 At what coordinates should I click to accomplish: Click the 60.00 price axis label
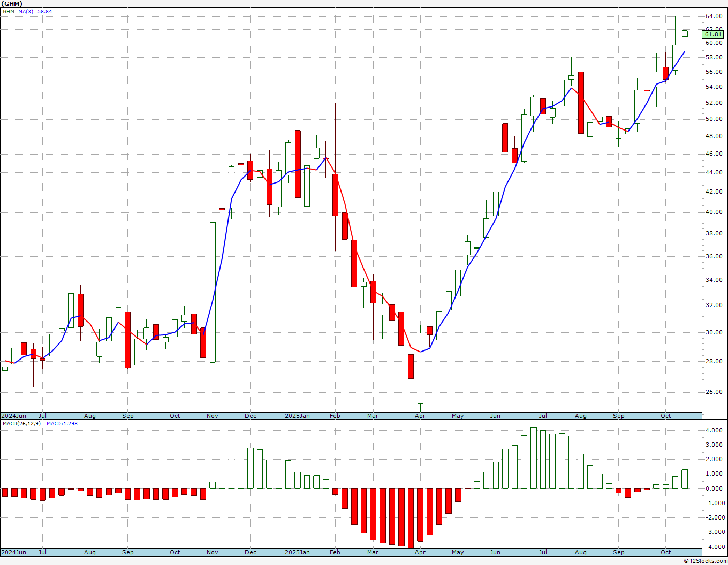714,43
